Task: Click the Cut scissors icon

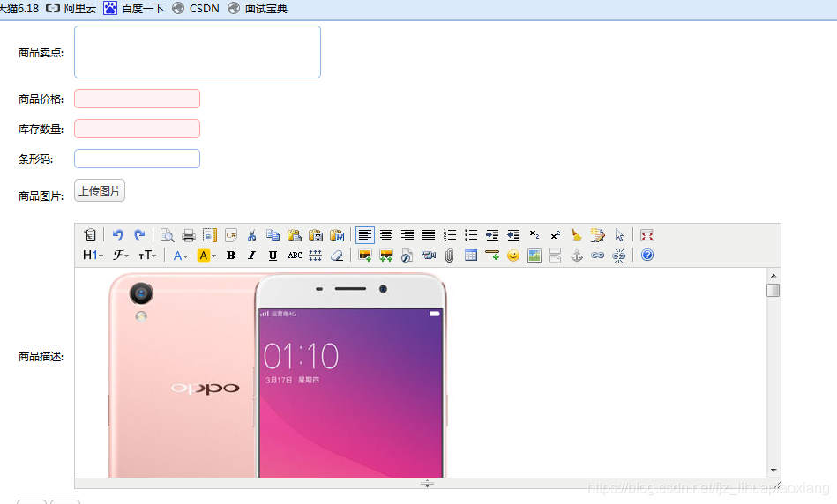Action: (252, 234)
